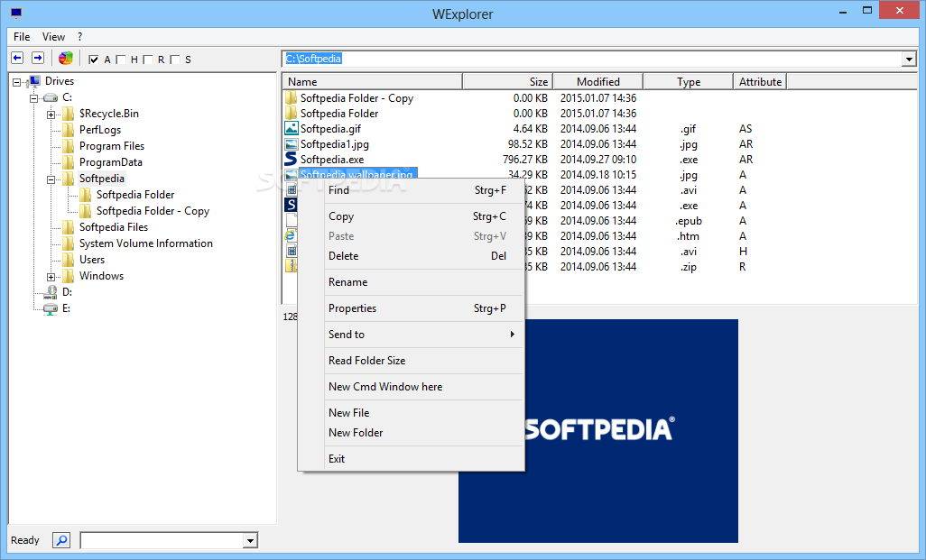Click the search text field in status bar
The image size is (926, 560).
point(162,540)
